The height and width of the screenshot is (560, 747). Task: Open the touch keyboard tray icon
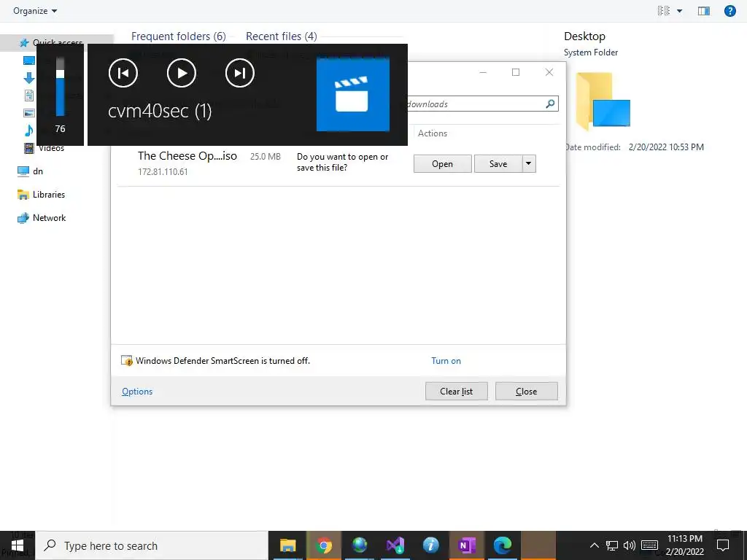point(649,545)
